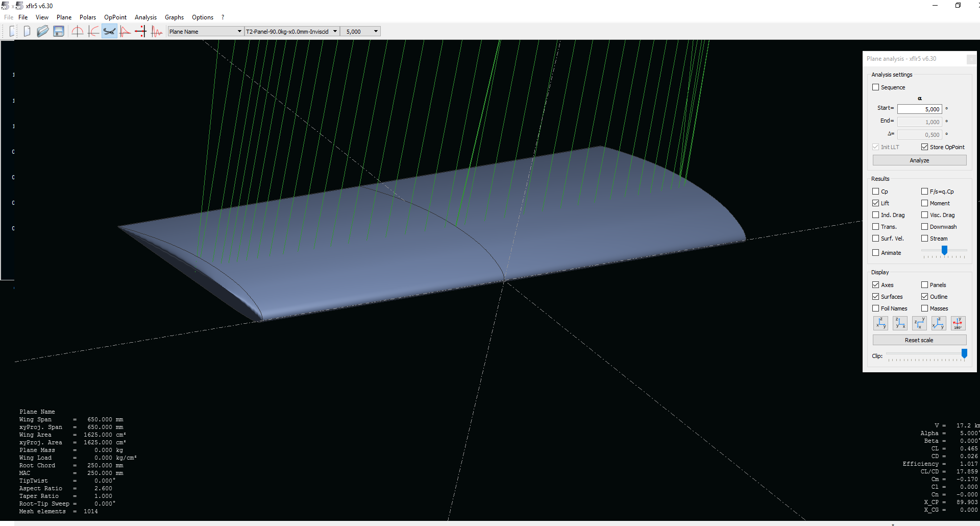Image resolution: width=980 pixels, height=526 pixels.
Task: Click the 180° flip view icon
Action: 958,323
